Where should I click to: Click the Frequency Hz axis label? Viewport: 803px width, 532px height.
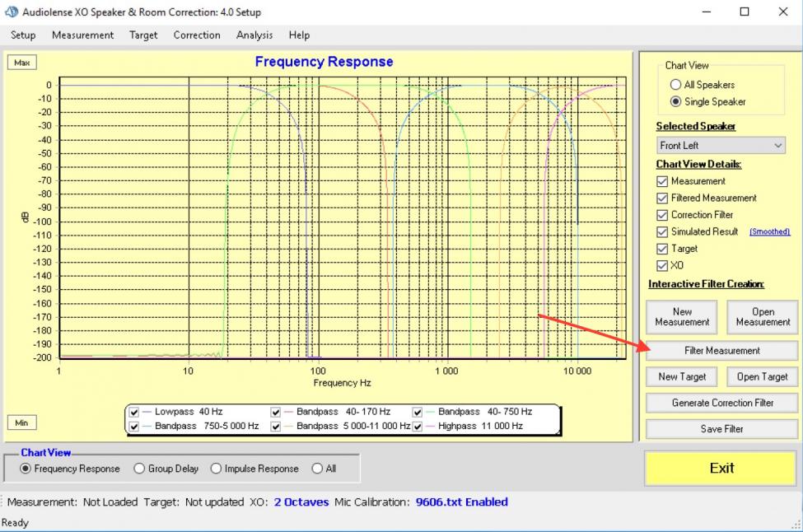[342, 383]
